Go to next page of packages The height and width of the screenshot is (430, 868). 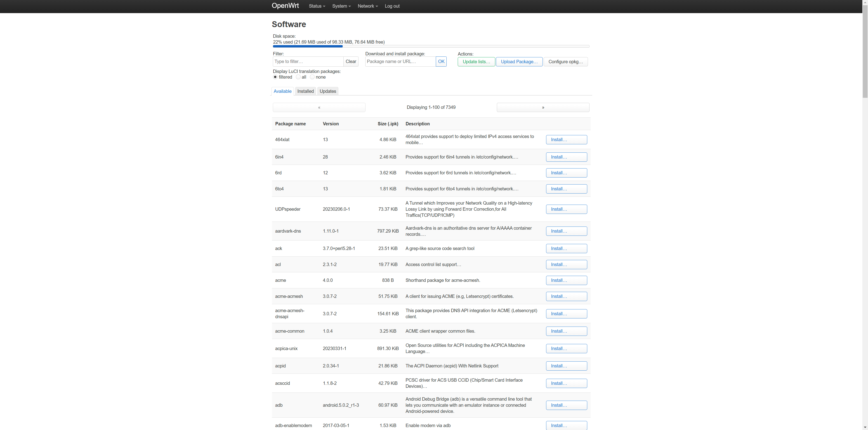tap(543, 107)
